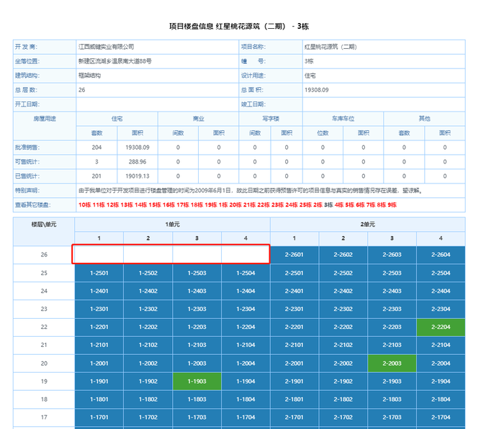Click unit cell 1-2204
504x429 pixels.
click(x=246, y=327)
